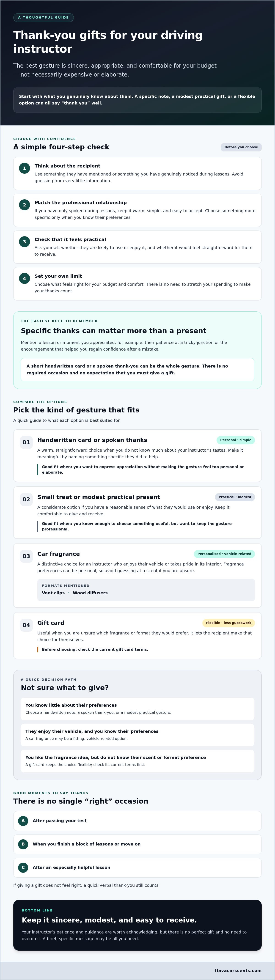Screen dimensions: 275x980
Task: Click the 03 badge beside Car fragrance
Action: (26, 556)
